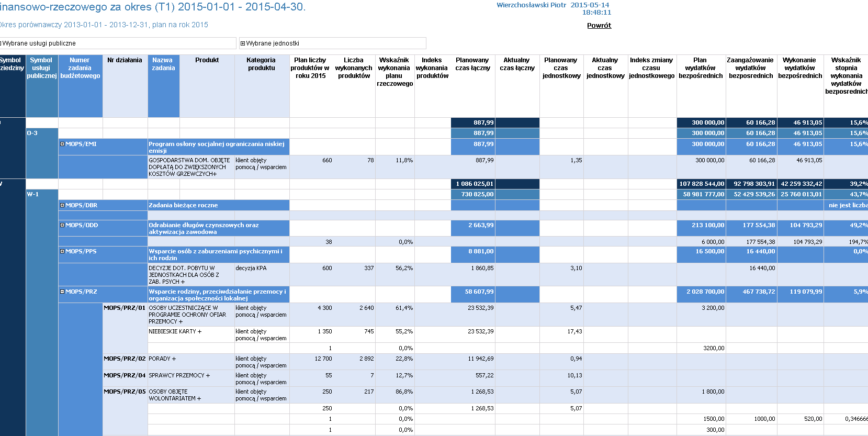Click DECYZJE DOT. POBYTU W JEDNOSTKACH product

[x=184, y=275]
